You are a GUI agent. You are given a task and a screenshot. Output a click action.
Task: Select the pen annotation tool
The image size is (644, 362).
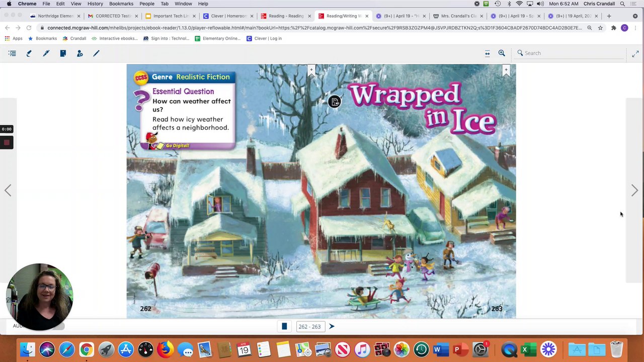click(x=46, y=53)
